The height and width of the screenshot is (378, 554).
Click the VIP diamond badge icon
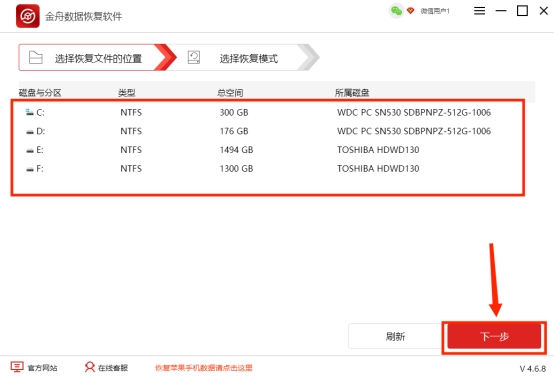point(410,11)
